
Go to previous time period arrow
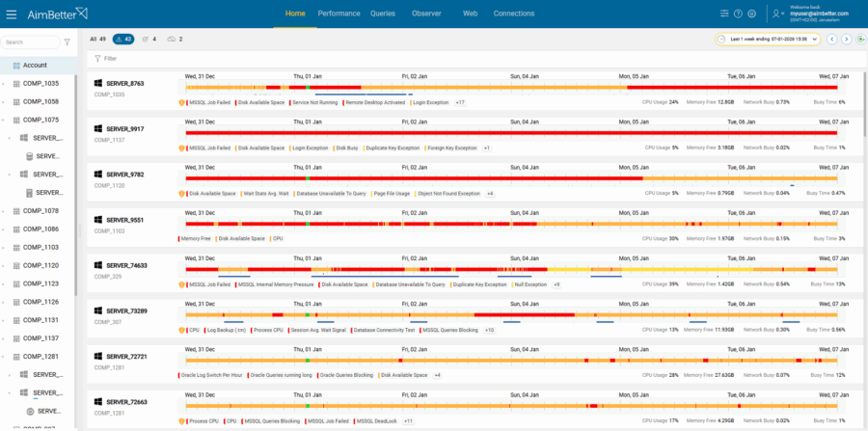tap(831, 39)
